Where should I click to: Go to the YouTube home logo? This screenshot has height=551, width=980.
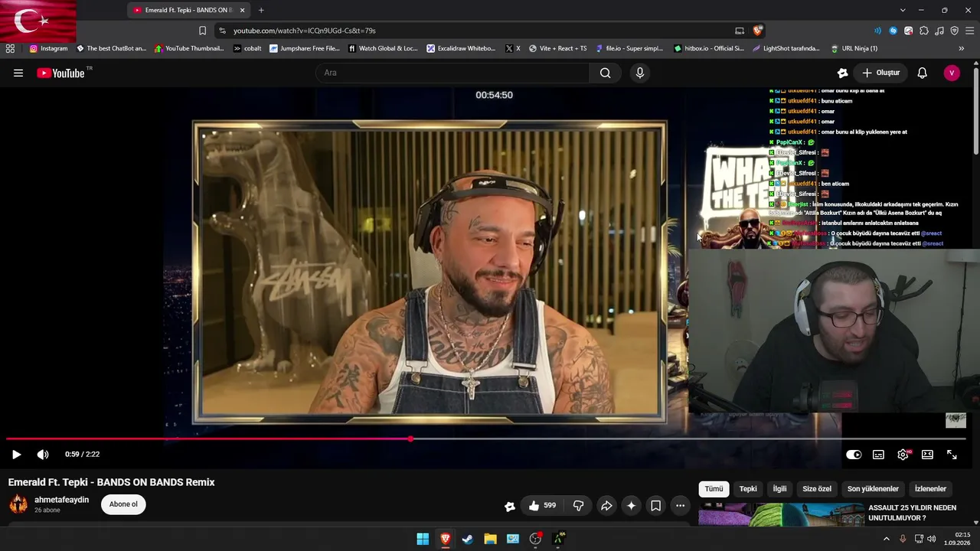tap(60, 73)
